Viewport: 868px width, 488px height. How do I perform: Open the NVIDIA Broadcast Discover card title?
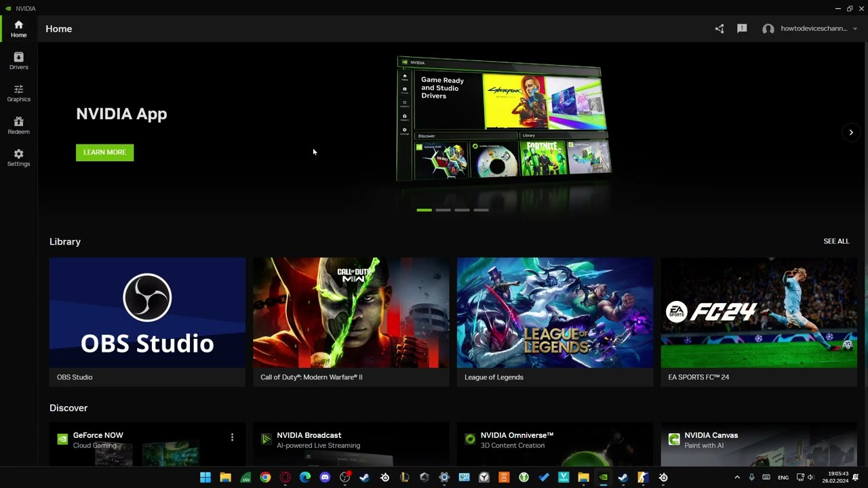tap(309, 435)
